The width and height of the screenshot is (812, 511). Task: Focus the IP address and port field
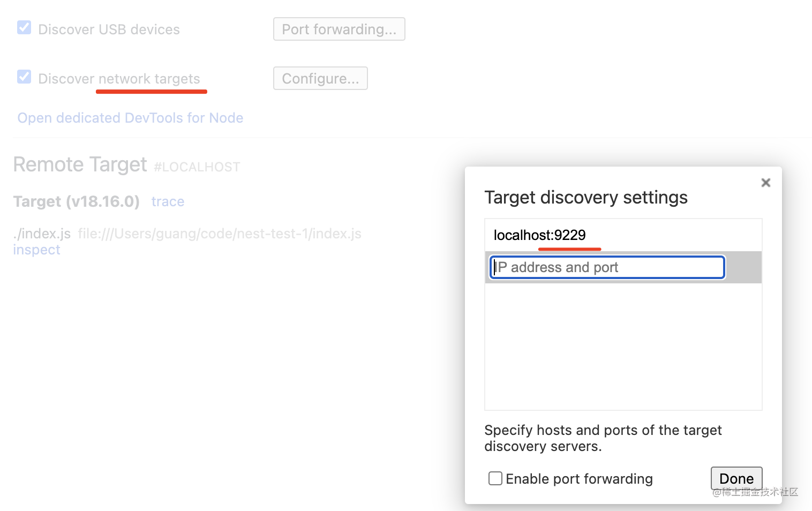[x=607, y=267]
